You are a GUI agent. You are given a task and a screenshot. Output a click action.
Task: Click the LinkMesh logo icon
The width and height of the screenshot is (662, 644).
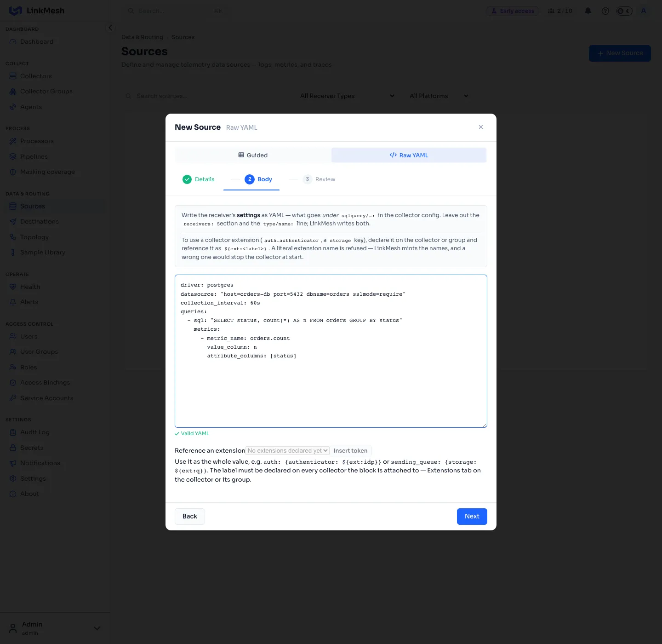[x=16, y=11]
